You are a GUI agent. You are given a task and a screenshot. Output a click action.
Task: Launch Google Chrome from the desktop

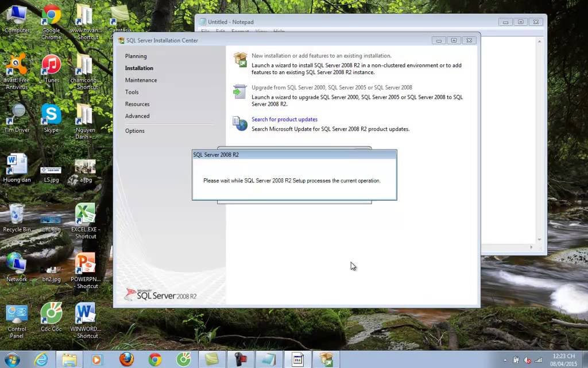click(x=51, y=22)
